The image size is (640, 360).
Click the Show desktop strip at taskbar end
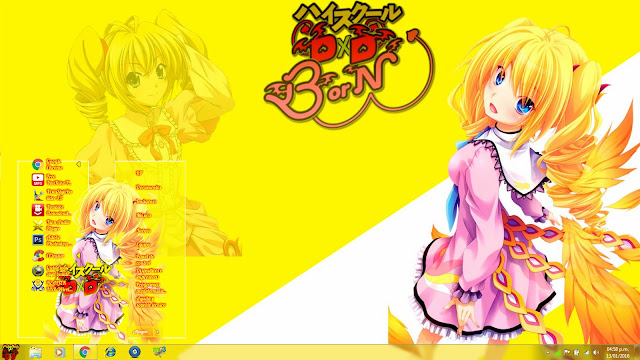(637, 352)
